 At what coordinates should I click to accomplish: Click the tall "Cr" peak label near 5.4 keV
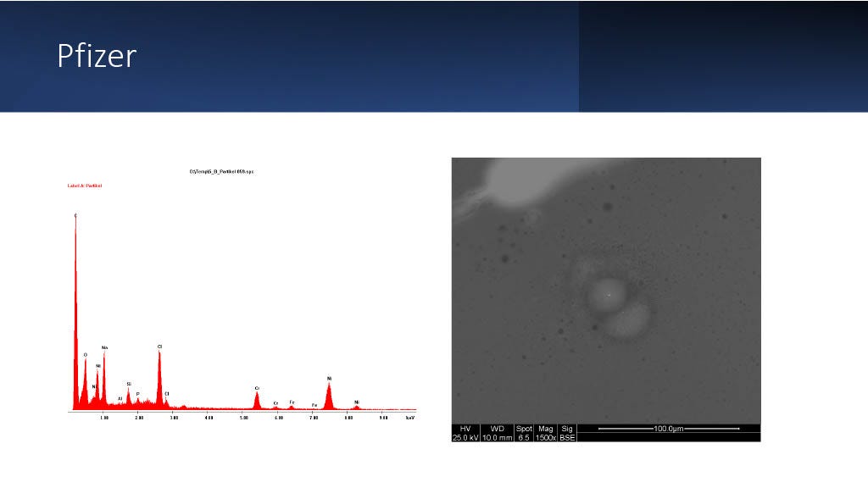(x=257, y=388)
